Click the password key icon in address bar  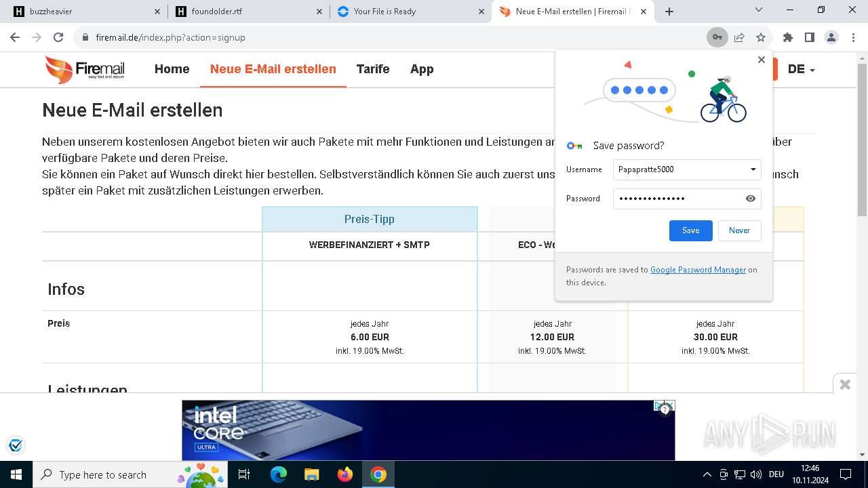pos(717,37)
